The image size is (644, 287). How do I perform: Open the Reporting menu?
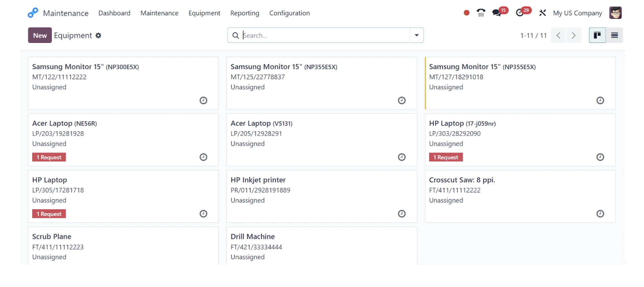[245, 13]
